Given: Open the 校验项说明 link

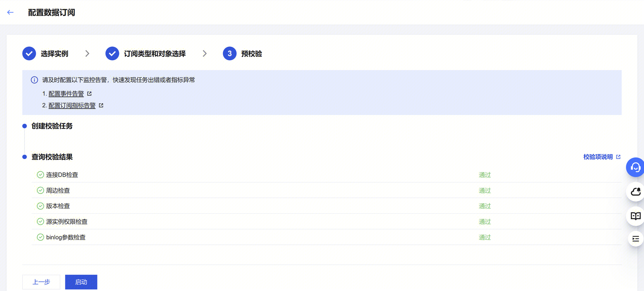Looking at the screenshot, I should pos(598,157).
